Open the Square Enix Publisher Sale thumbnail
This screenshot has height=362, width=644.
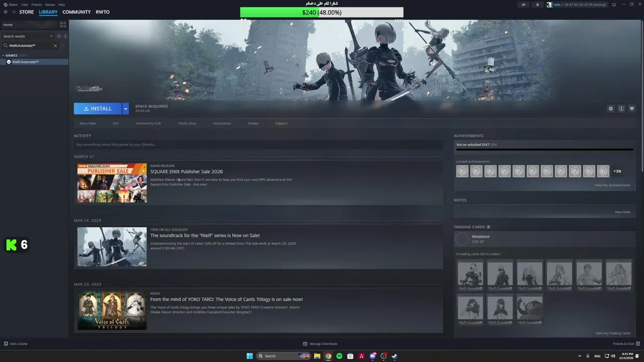[x=112, y=183]
